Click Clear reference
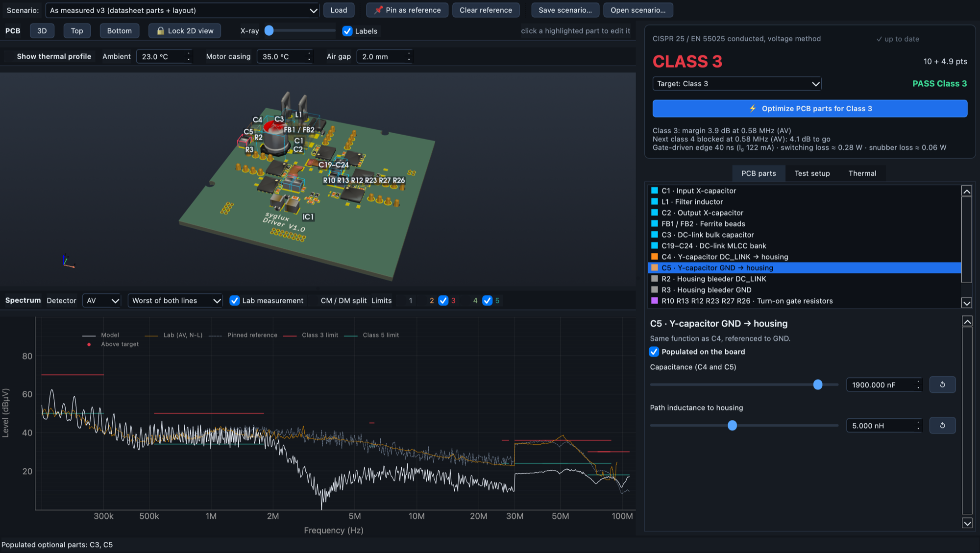980x553 pixels. point(486,10)
